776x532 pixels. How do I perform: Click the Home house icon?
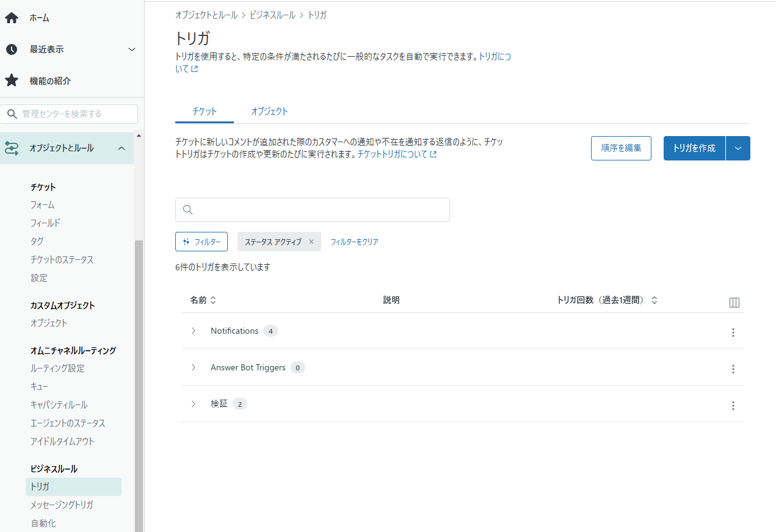tap(12, 18)
